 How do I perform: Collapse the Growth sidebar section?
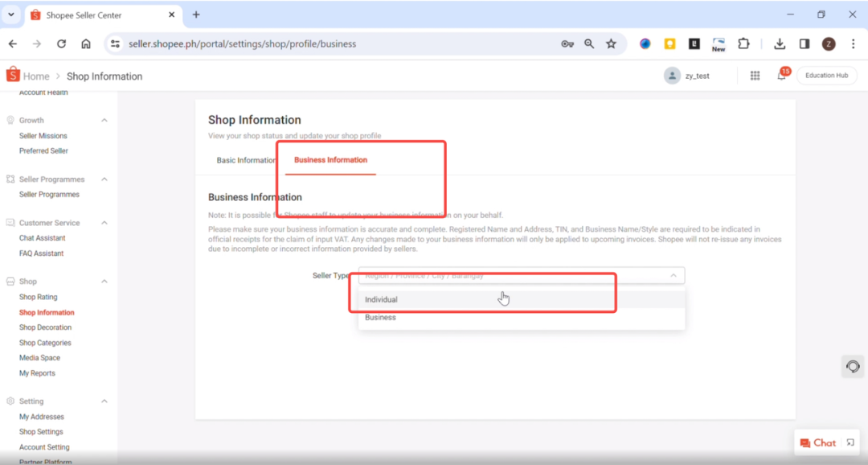[104, 121]
